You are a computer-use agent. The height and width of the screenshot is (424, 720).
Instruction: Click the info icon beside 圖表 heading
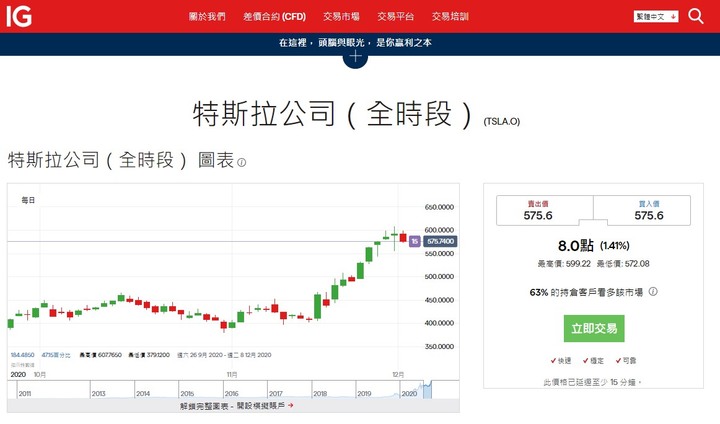(242, 163)
